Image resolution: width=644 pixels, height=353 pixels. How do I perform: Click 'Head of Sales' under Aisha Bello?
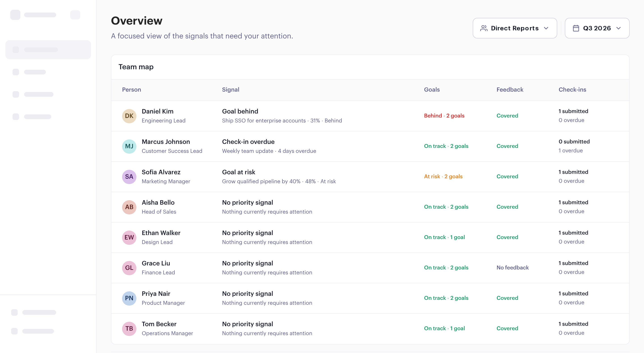pyautogui.click(x=159, y=212)
